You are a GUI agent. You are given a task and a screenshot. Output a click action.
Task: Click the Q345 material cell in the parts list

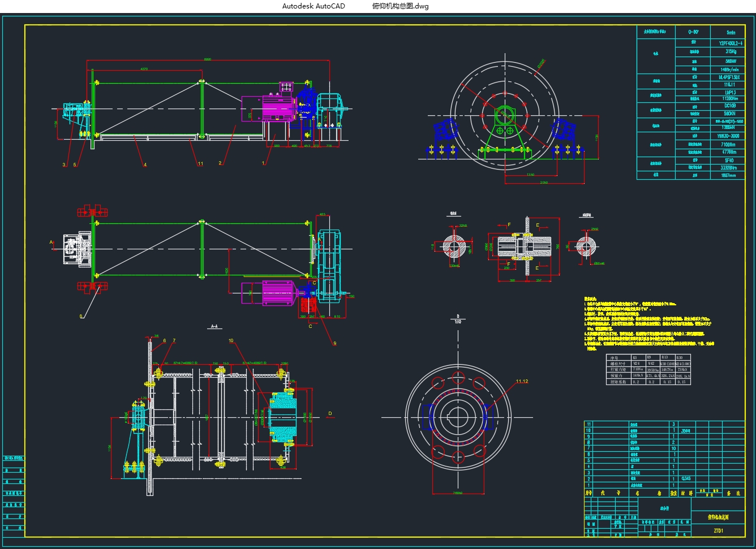point(686,478)
